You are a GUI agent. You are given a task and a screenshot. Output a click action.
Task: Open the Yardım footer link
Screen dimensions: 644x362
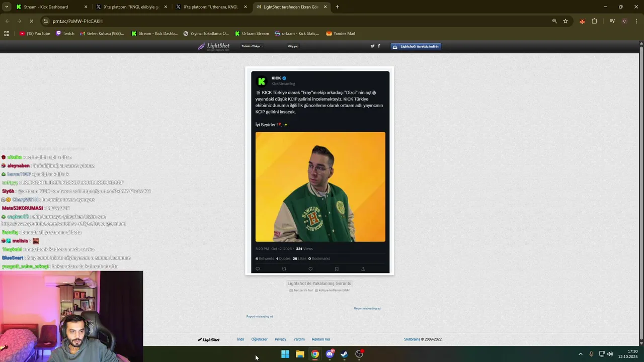click(299, 339)
